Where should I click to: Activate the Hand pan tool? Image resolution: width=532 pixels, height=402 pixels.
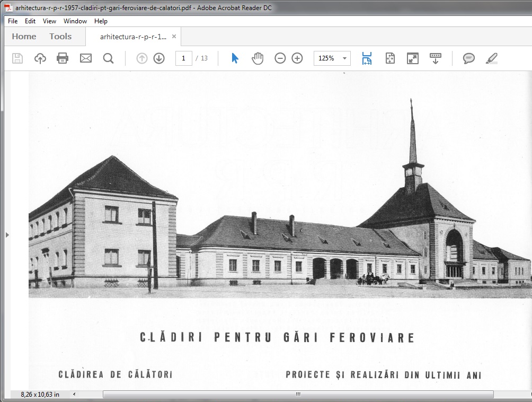click(x=258, y=58)
